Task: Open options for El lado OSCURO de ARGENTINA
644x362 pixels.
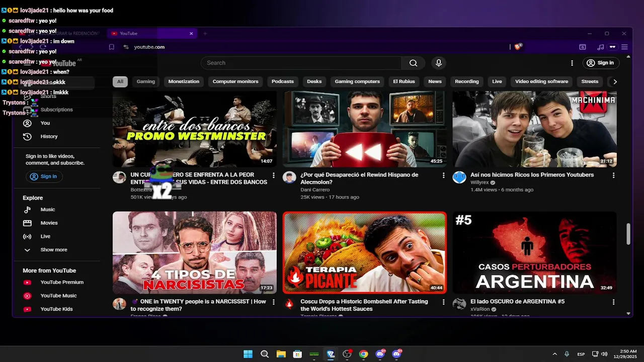Action: coord(613,302)
